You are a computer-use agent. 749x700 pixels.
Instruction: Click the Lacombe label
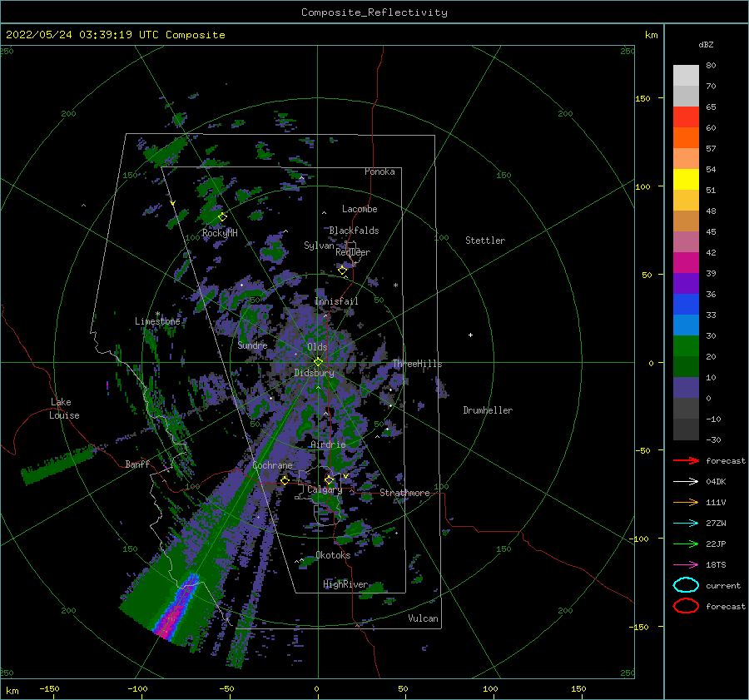click(360, 209)
